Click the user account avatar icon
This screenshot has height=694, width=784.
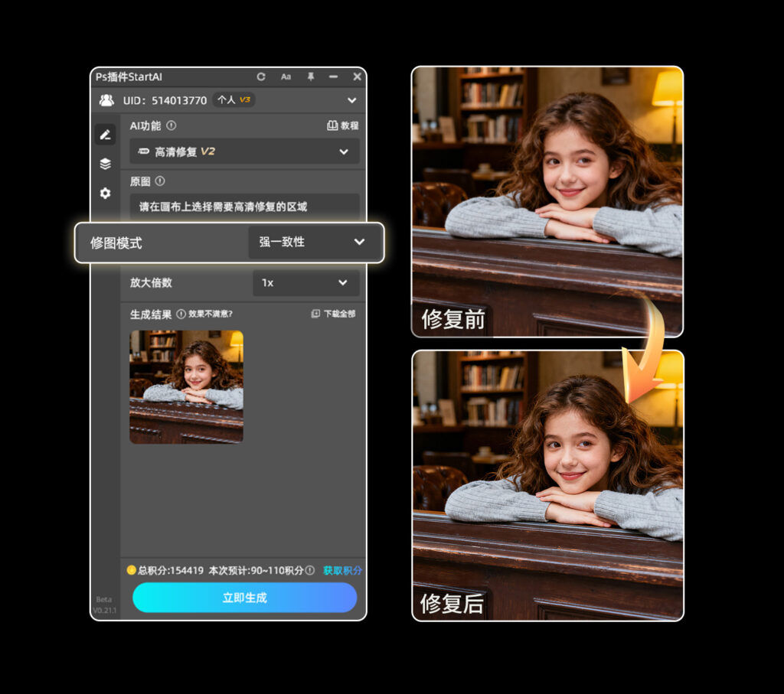coord(106,100)
